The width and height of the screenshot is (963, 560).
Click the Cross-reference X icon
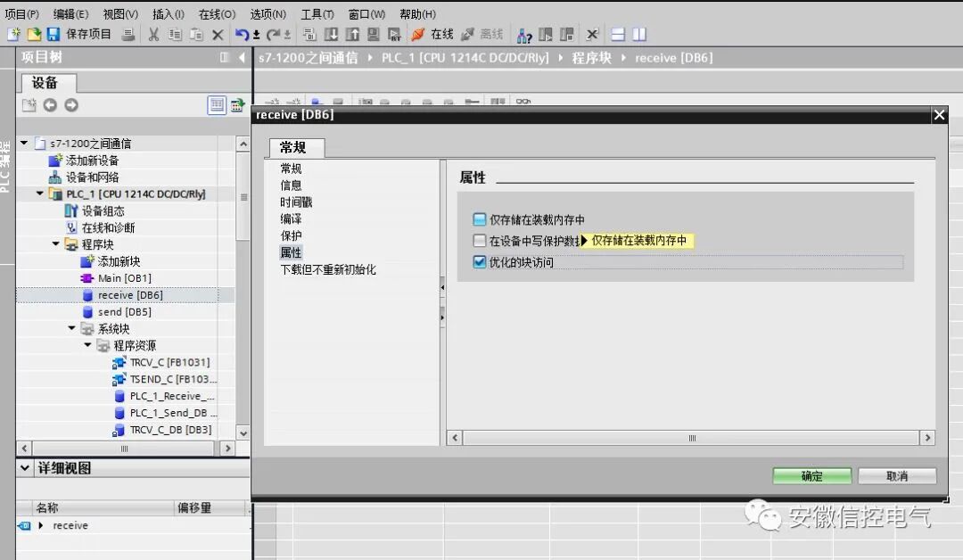(592, 35)
